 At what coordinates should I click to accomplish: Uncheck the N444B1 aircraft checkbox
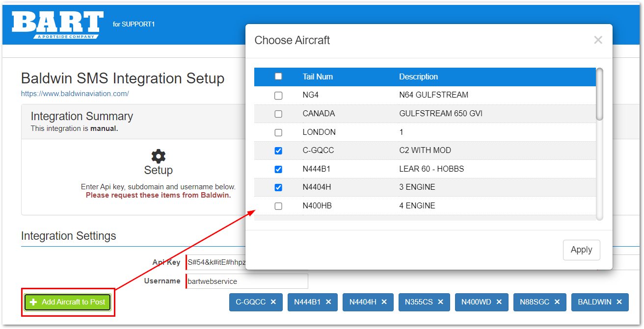[278, 169]
